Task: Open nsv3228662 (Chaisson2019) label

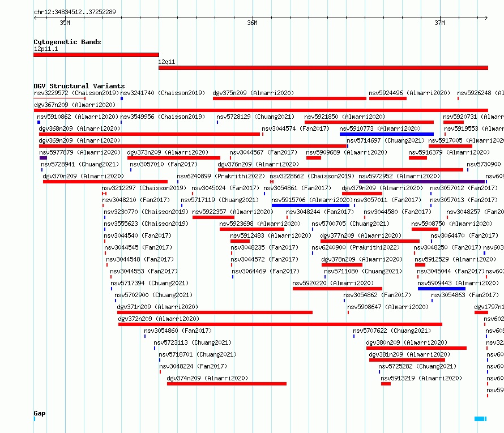Action: coord(312,176)
